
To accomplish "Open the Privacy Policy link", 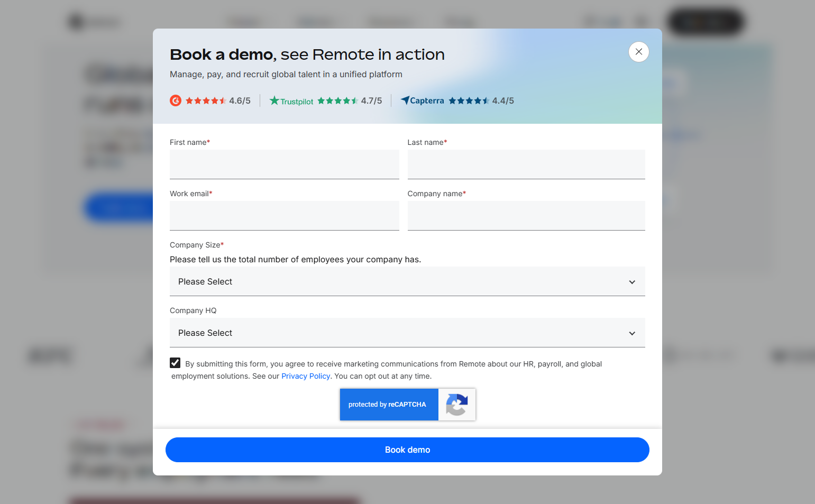I will pyautogui.click(x=306, y=376).
